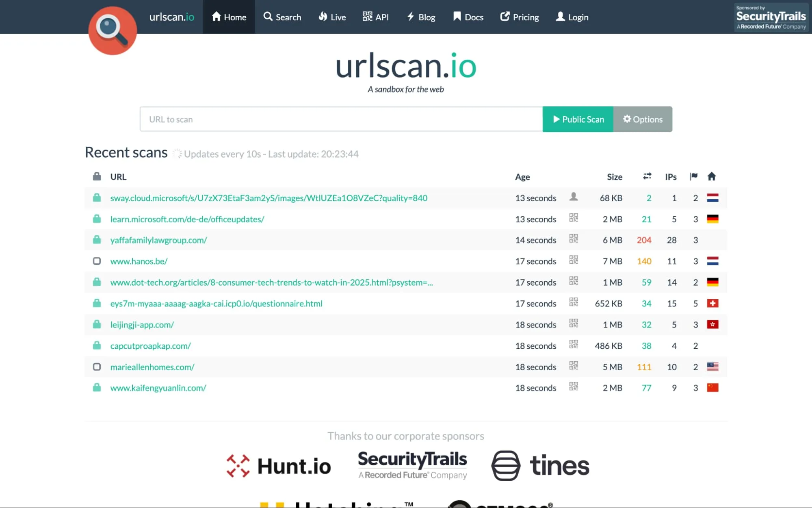Switch to the Docs section
Viewport: 812px width, 508px height.
tap(468, 17)
